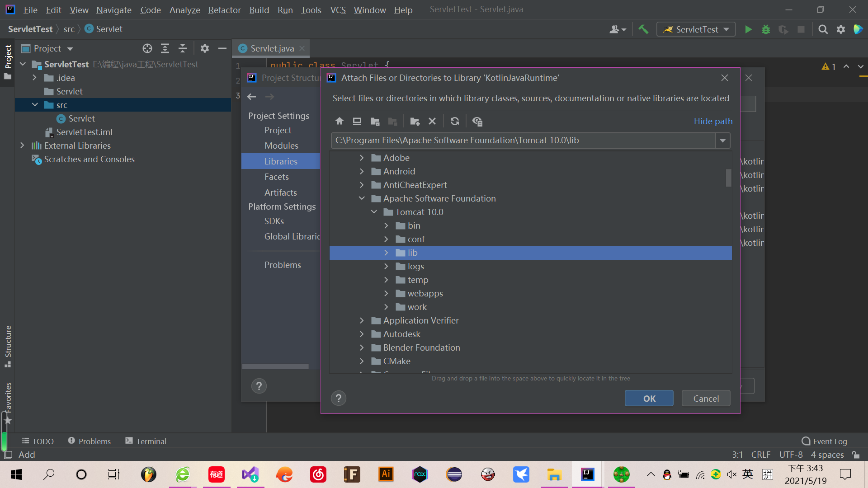Refresh the directory tree listing
This screenshot has height=488, width=868.
tap(454, 121)
